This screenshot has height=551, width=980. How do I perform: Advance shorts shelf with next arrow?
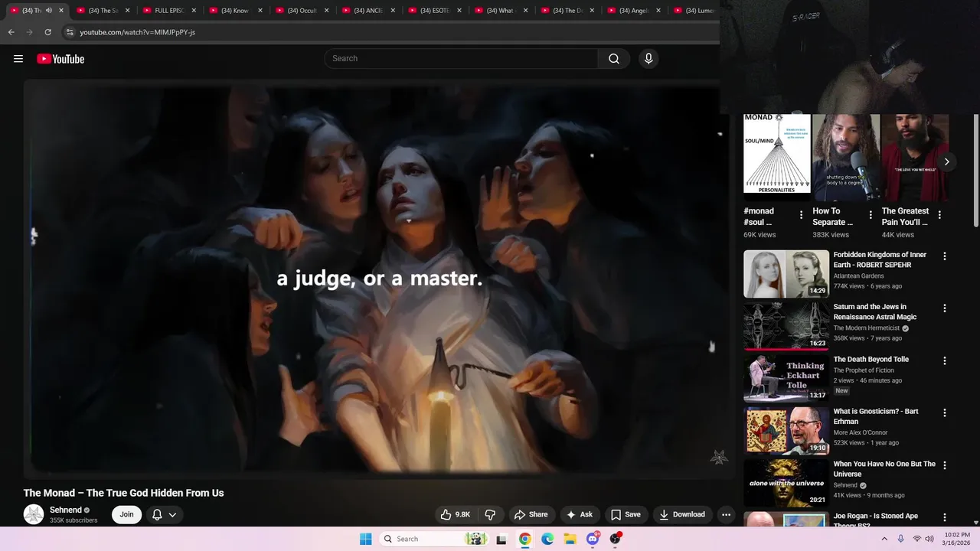[x=946, y=161]
